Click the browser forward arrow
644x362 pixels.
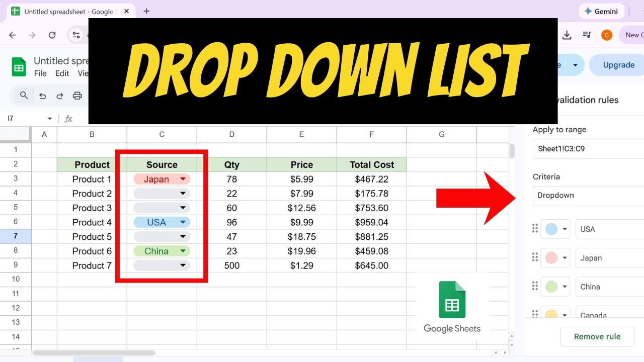pyautogui.click(x=32, y=35)
